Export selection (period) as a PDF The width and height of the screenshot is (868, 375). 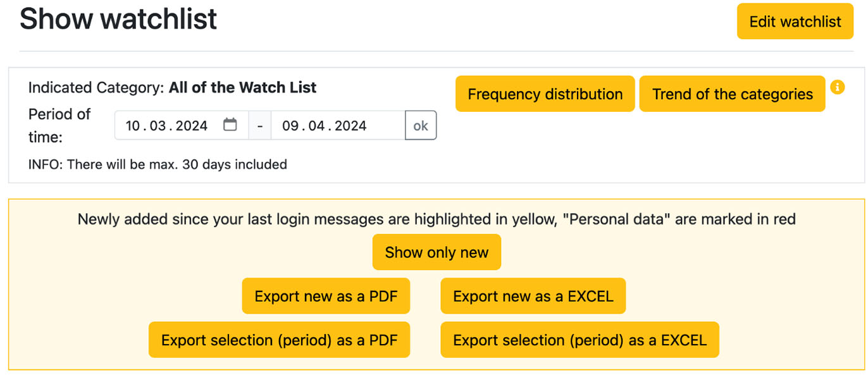tap(279, 340)
